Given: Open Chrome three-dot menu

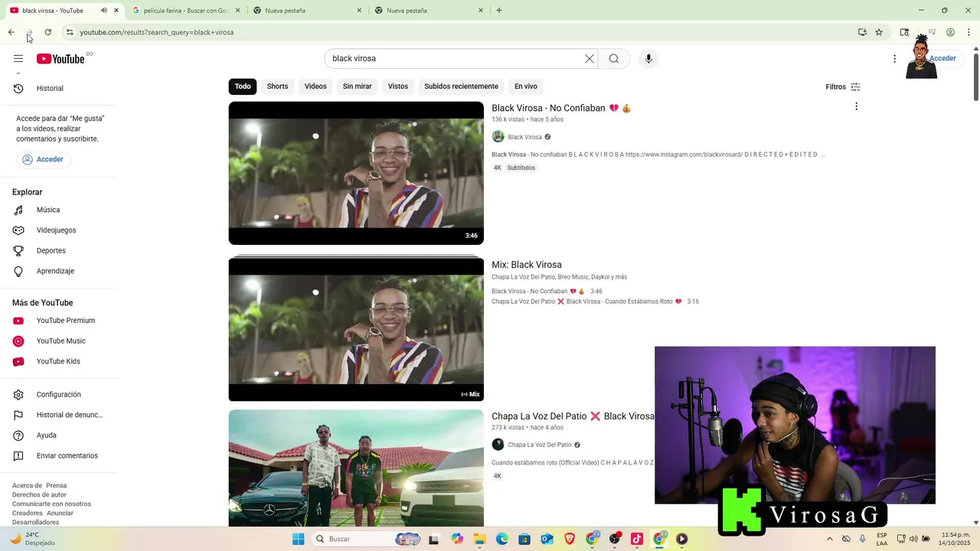Looking at the screenshot, I should pyautogui.click(x=967, y=32).
